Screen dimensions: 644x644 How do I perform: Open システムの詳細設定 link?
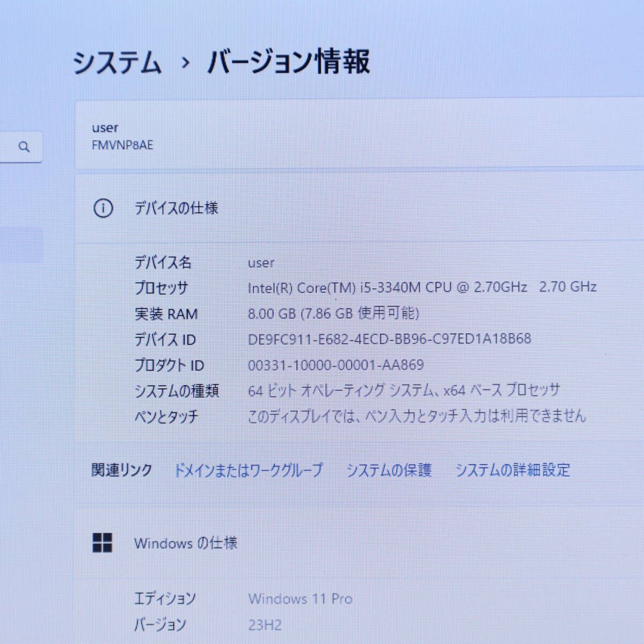pos(513,470)
